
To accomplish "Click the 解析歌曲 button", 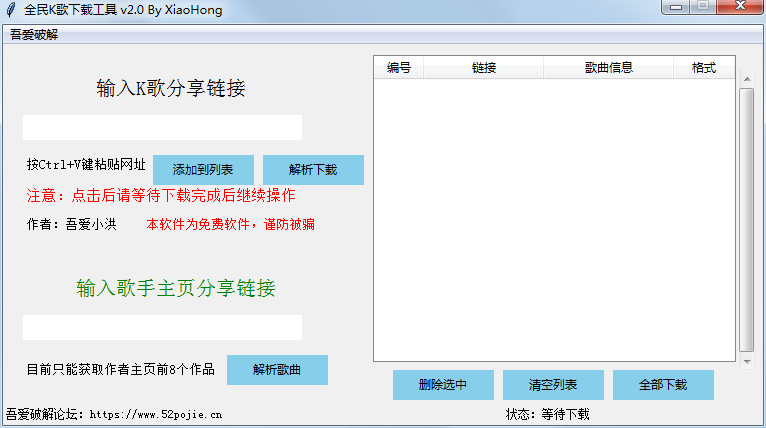I will (277, 370).
